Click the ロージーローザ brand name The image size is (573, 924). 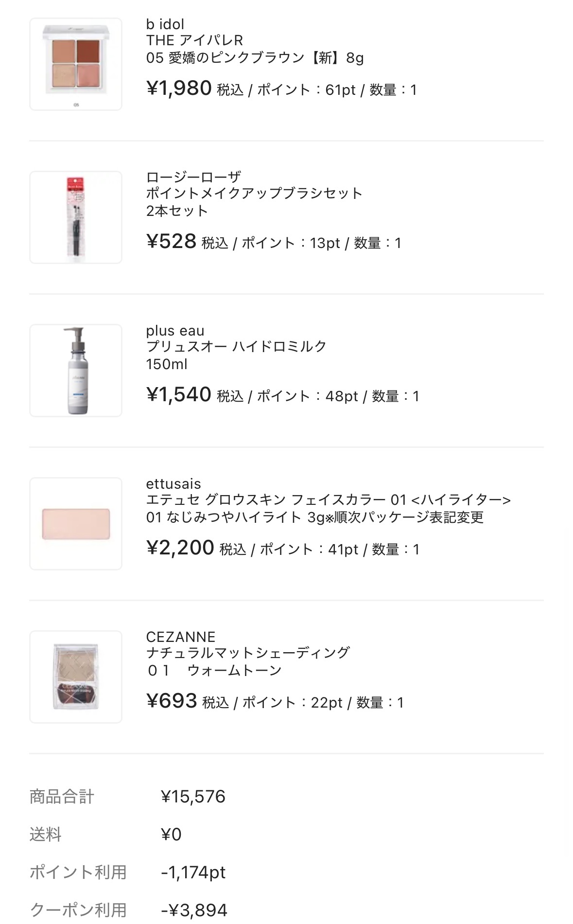click(x=193, y=177)
